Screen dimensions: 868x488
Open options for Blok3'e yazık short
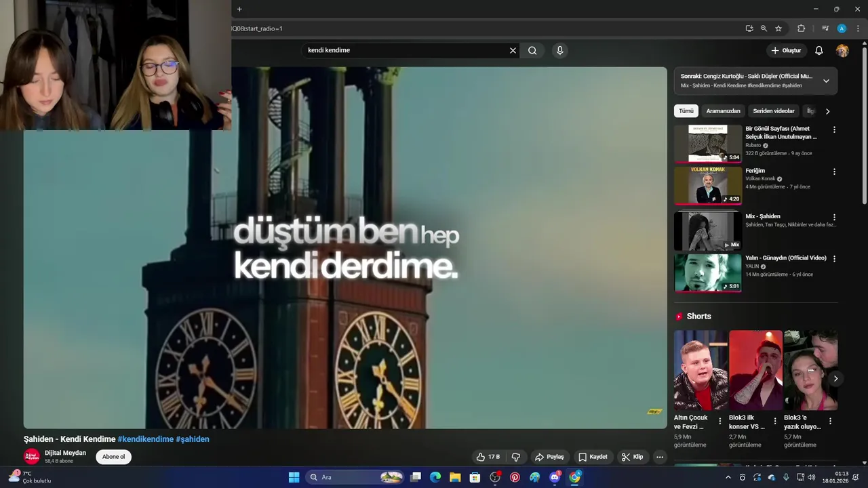(x=830, y=421)
